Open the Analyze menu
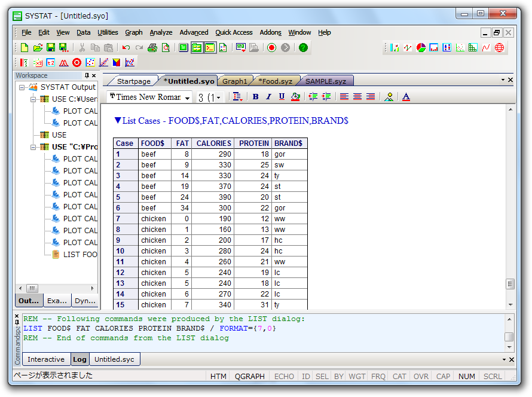The width and height of the screenshot is (532, 397). [x=161, y=32]
